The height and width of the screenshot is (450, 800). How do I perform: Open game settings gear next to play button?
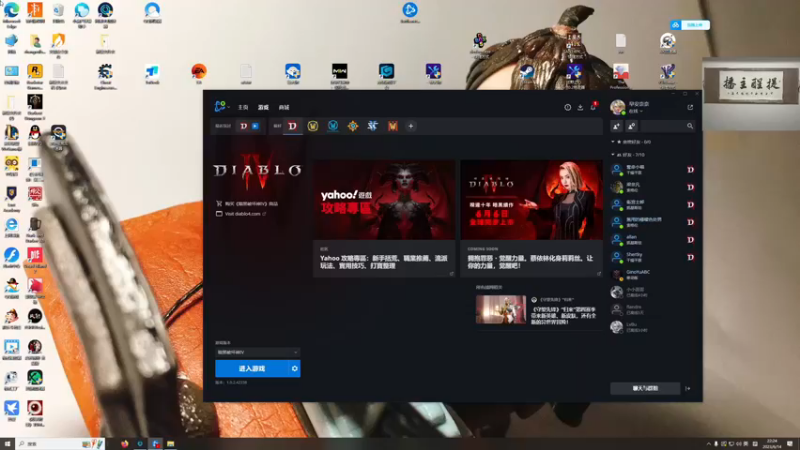point(294,368)
